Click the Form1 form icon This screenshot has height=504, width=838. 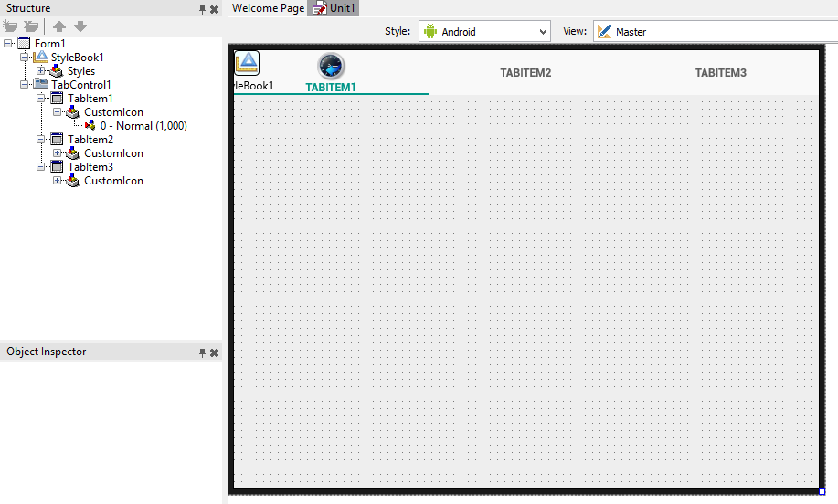tap(24, 43)
